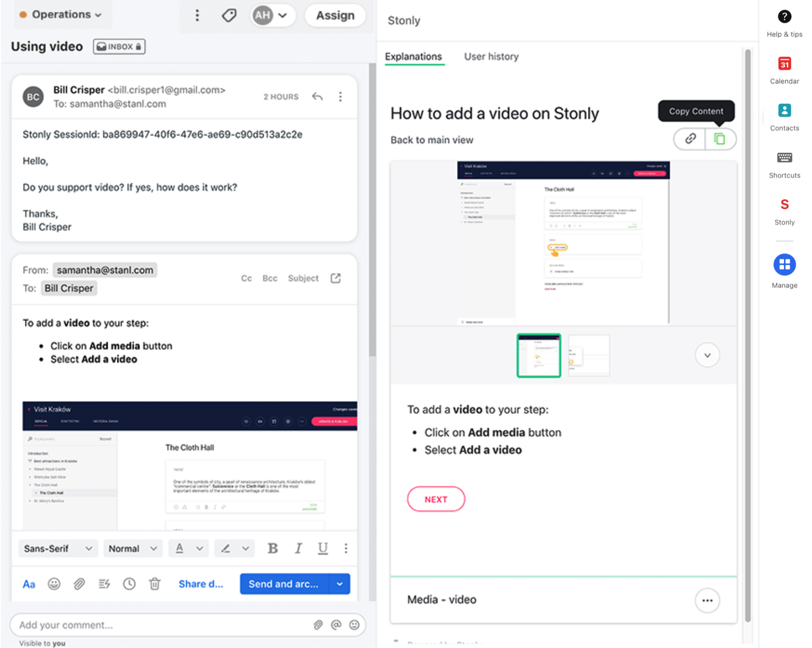Select the first step thumbnail
Viewport: 812px width, 648px height.
(539, 356)
